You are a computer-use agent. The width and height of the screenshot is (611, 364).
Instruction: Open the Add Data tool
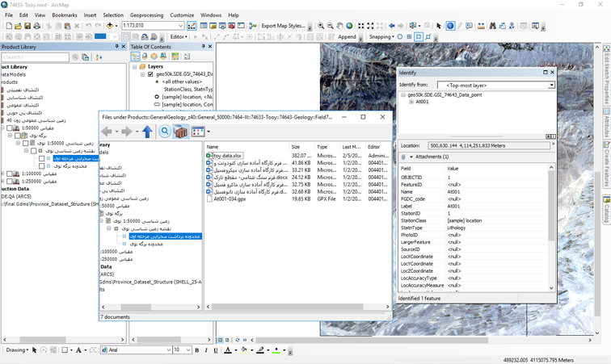(110, 26)
